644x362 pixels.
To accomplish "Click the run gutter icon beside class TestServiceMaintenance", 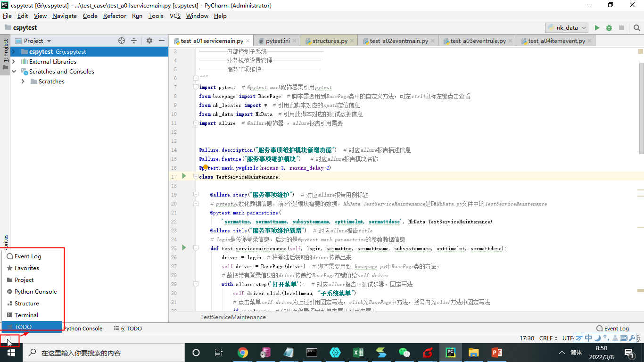I will click(184, 176).
